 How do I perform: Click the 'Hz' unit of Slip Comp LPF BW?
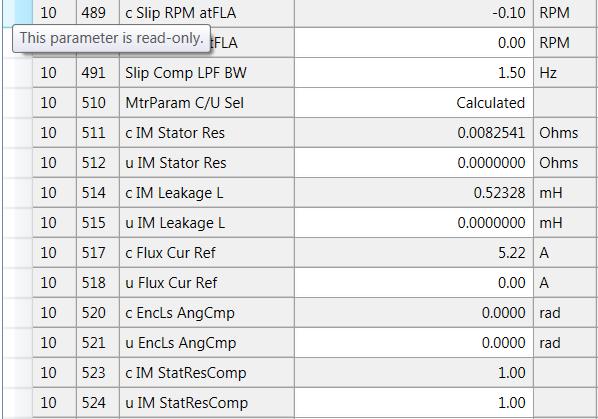tap(548, 73)
